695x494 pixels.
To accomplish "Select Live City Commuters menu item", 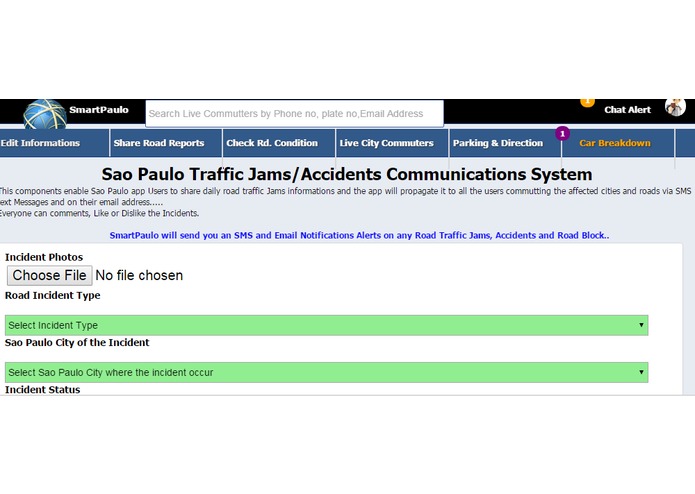I will [387, 143].
